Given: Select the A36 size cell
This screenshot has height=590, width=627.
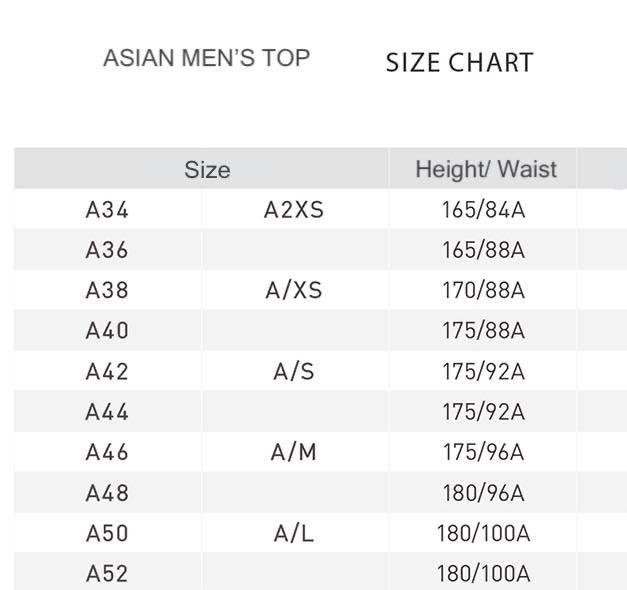Looking at the screenshot, I should tap(107, 250).
